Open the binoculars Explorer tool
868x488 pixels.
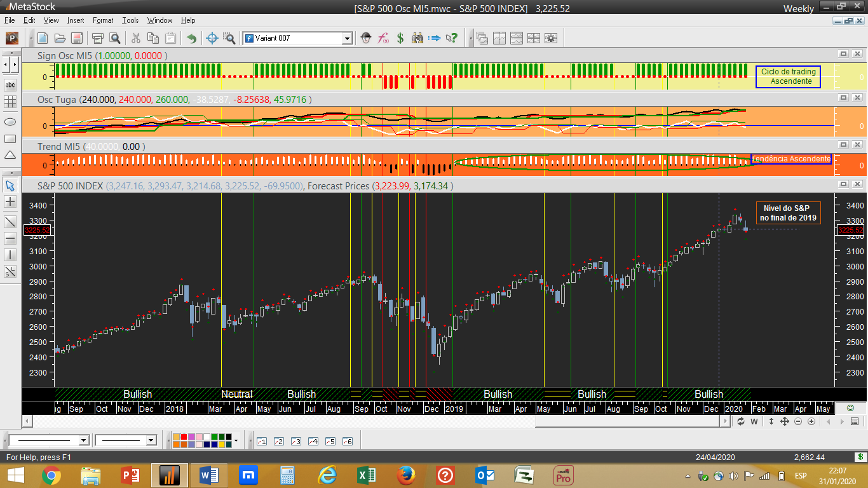[417, 38]
